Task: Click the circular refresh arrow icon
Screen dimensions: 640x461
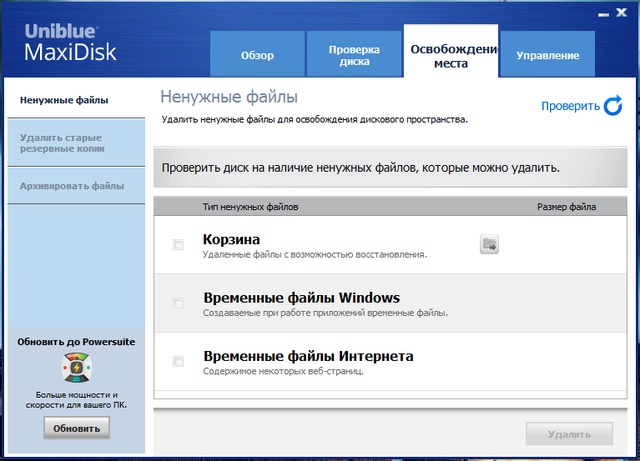Action: [x=612, y=106]
